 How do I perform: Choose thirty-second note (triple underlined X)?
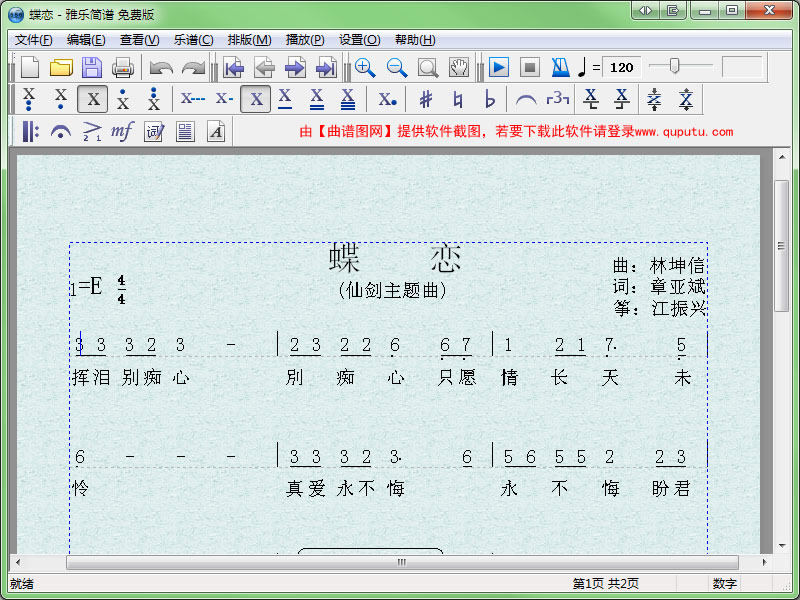[x=348, y=99]
